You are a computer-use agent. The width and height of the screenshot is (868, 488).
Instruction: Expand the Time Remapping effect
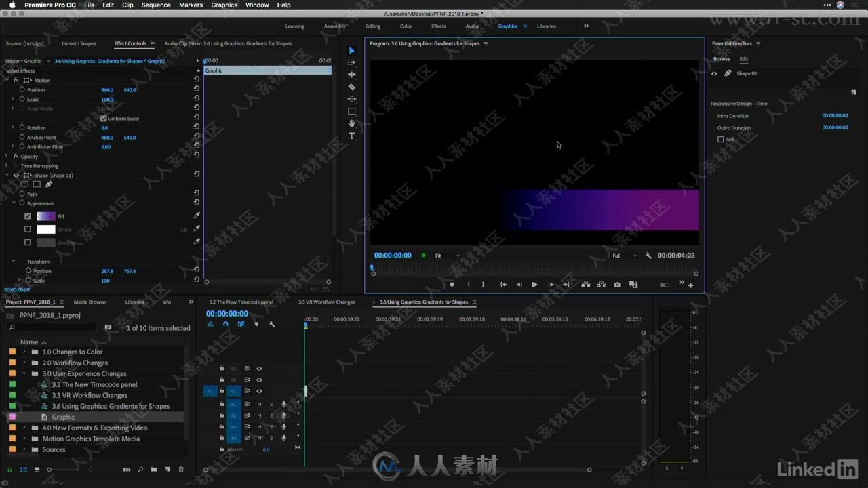click(7, 165)
